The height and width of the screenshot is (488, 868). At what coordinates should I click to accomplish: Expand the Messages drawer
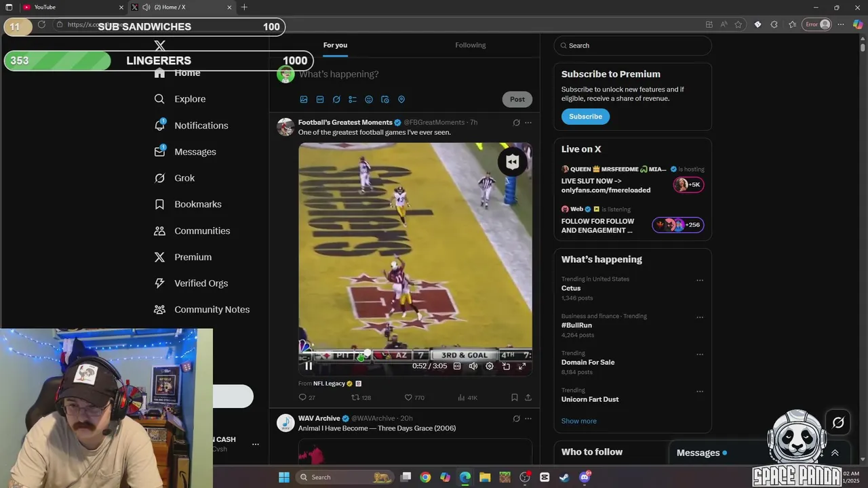[835, 453]
